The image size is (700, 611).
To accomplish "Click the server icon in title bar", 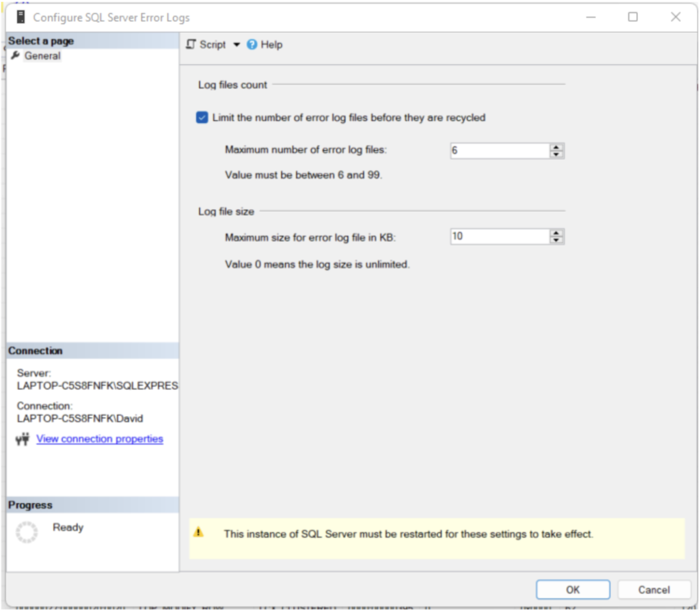I will point(21,17).
